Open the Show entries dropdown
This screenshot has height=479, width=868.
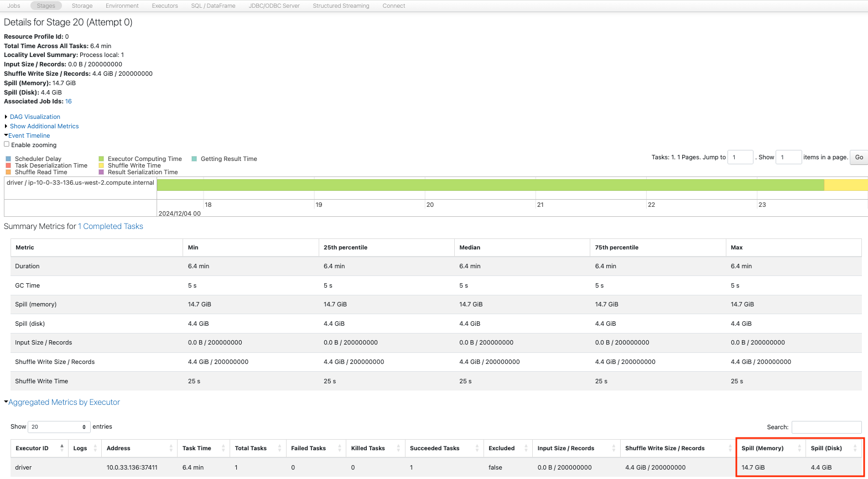pos(59,427)
